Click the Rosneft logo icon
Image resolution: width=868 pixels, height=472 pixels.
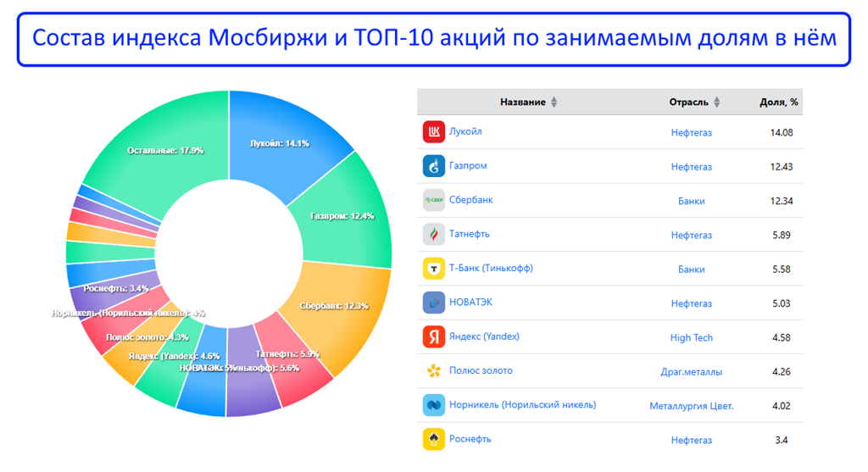tap(433, 439)
